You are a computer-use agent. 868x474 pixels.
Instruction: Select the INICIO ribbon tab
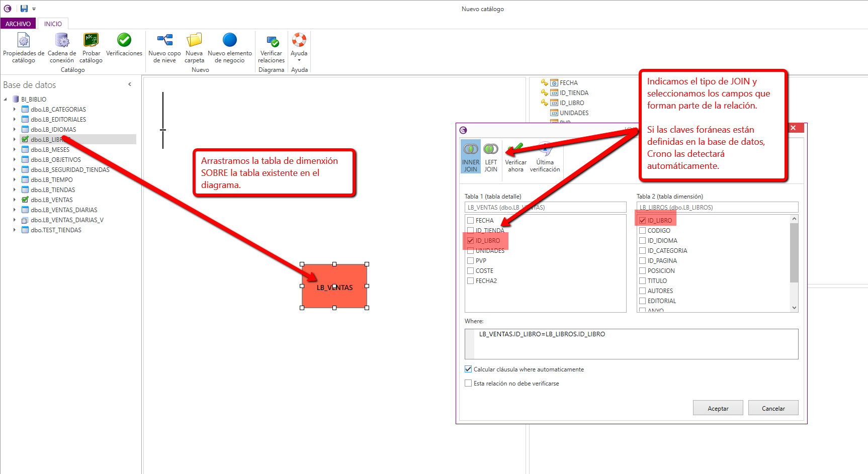click(53, 24)
